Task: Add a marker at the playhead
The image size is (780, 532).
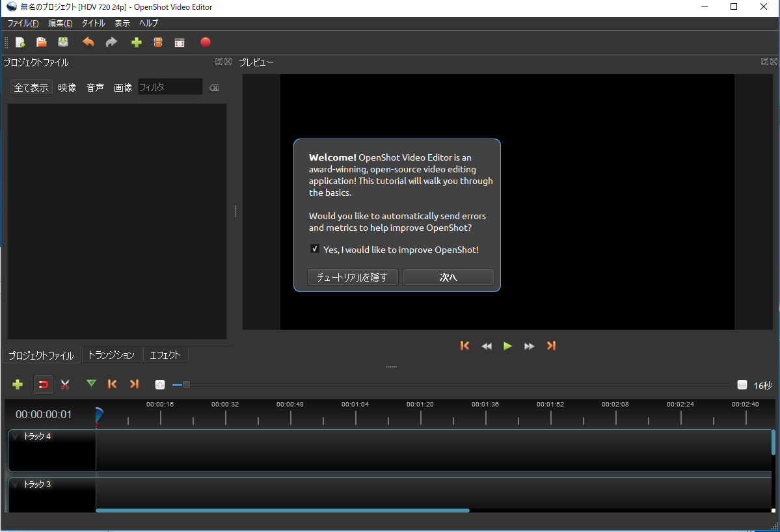Action: (91, 383)
